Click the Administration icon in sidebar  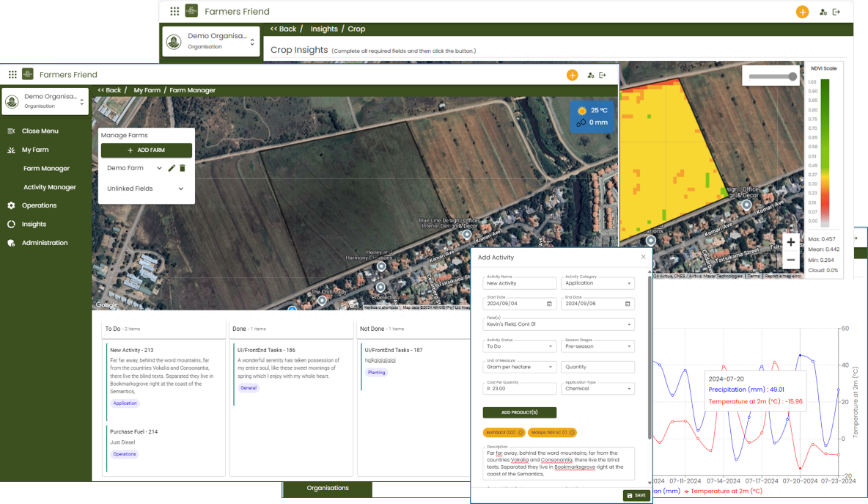pyautogui.click(x=11, y=243)
